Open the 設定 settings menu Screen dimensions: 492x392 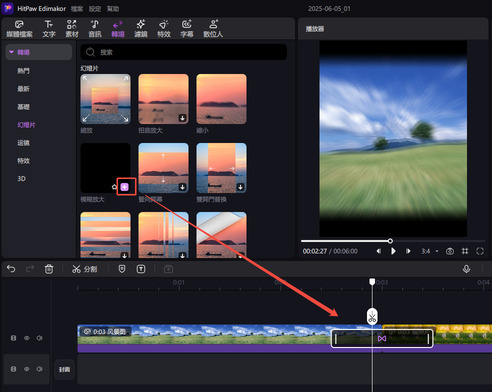click(95, 9)
